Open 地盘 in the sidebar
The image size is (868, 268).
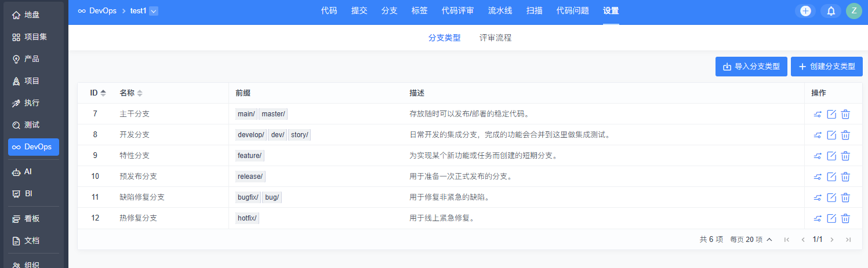(x=34, y=15)
